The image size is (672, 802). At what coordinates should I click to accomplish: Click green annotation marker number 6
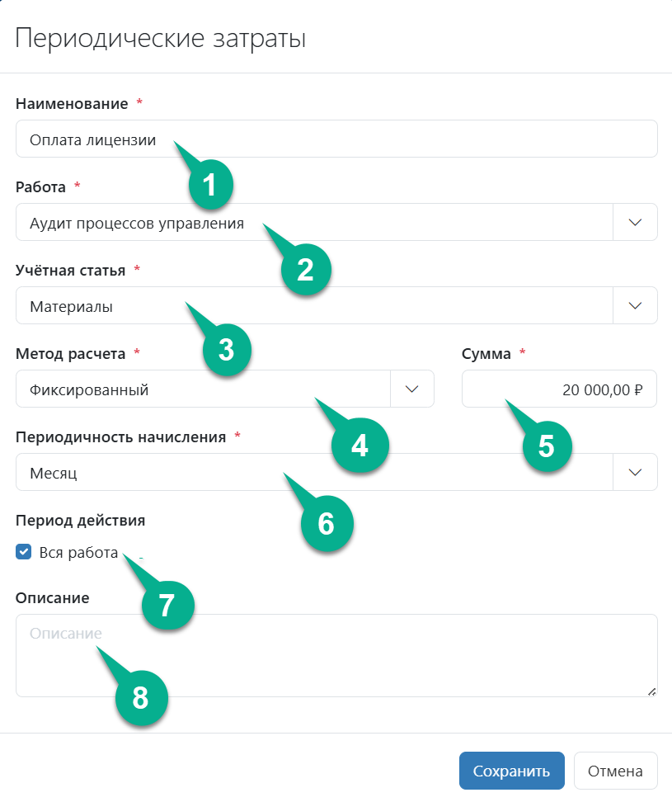(x=327, y=523)
